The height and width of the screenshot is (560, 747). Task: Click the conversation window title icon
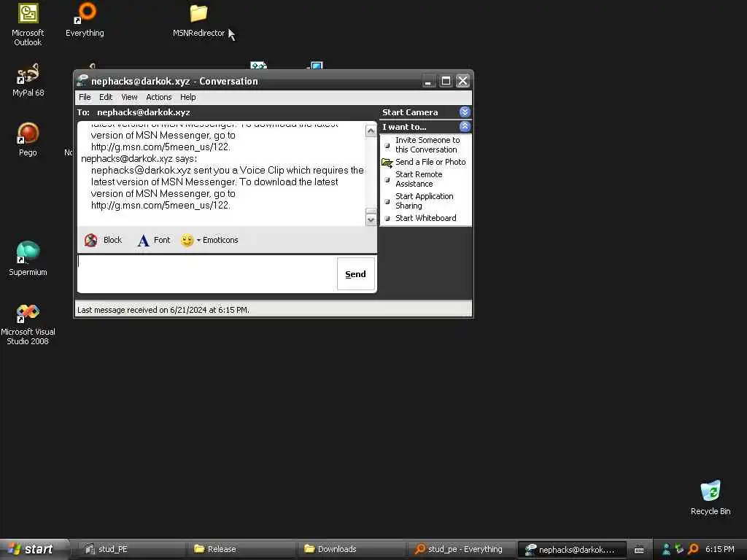point(83,80)
